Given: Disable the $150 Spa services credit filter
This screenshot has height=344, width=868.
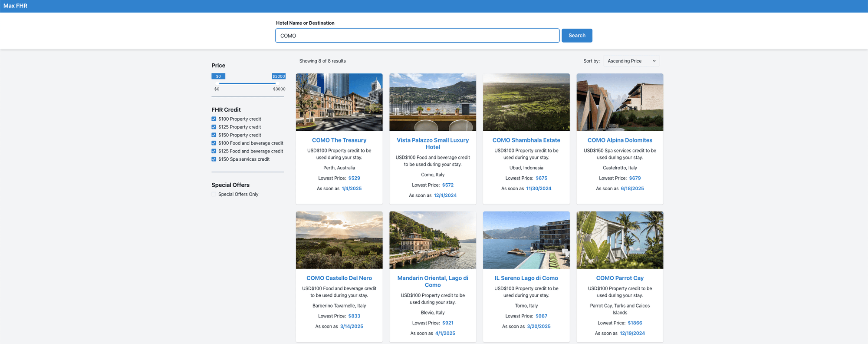Looking at the screenshot, I should pyautogui.click(x=214, y=159).
